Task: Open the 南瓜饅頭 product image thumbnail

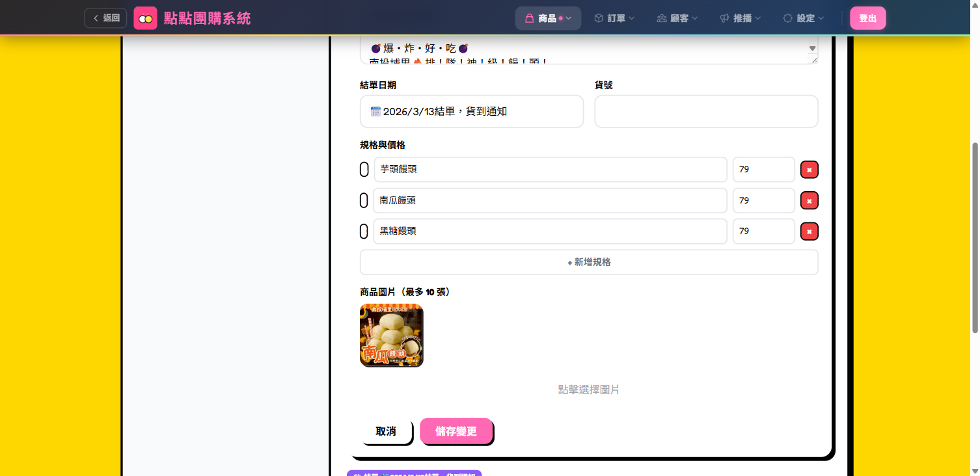Action: pos(390,336)
